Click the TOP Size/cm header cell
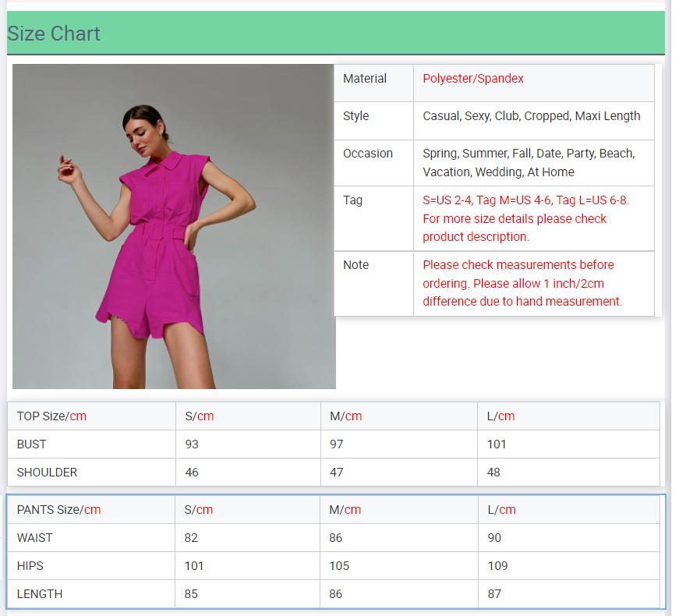The height and width of the screenshot is (616, 679). point(51,416)
